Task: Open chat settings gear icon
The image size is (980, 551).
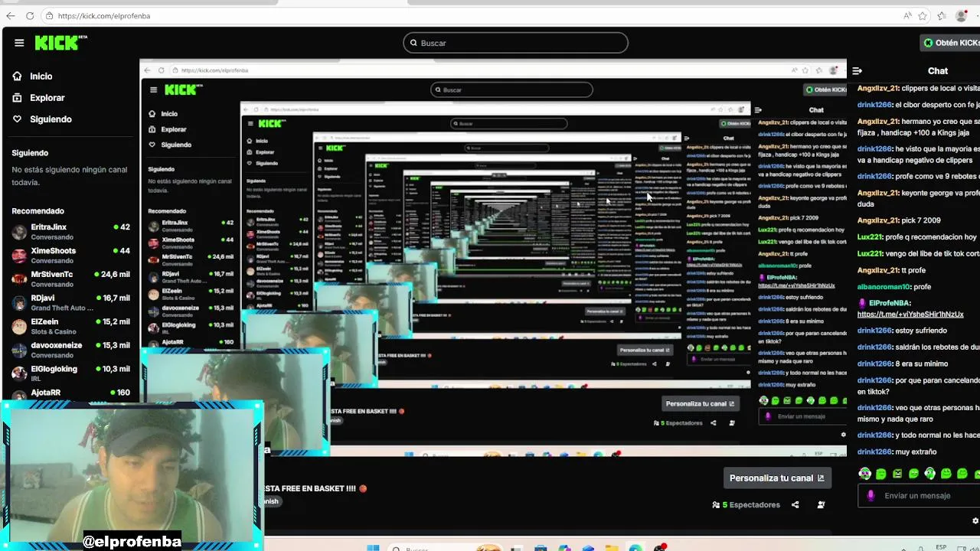Action: coord(975,520)
